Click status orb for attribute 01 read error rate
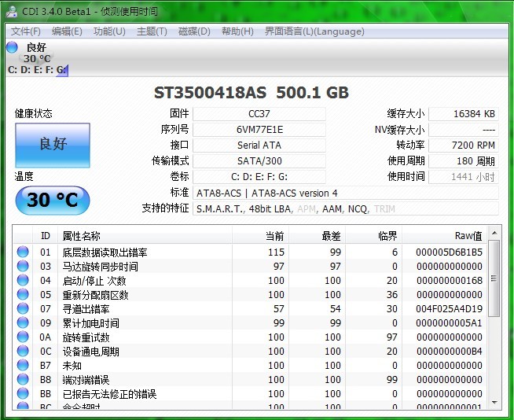This screenshot has height=420, width=514. 23,252
